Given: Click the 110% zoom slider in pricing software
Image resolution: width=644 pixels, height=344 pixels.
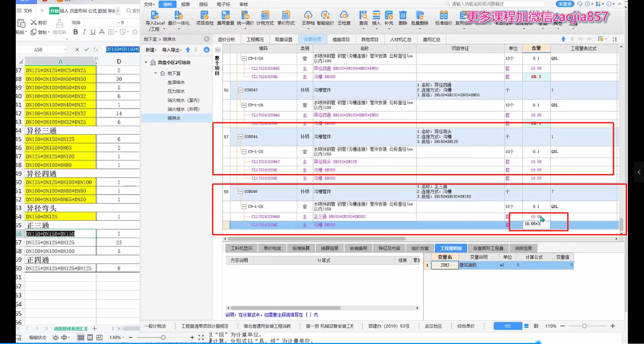Looking at the screenshot, I should pos(584,326).
